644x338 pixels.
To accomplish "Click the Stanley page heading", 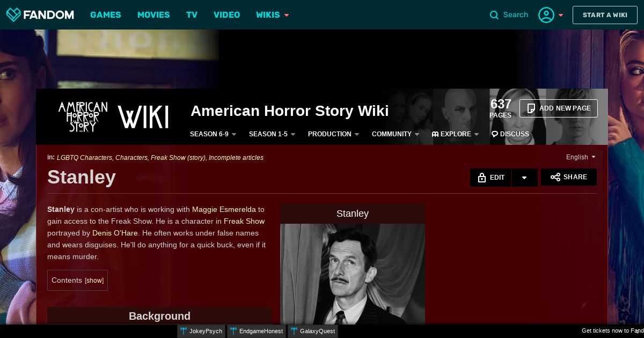I will click(82, 177).
